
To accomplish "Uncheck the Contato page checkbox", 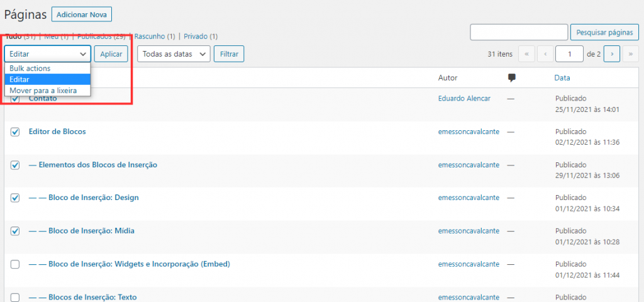I will (15, 99).
